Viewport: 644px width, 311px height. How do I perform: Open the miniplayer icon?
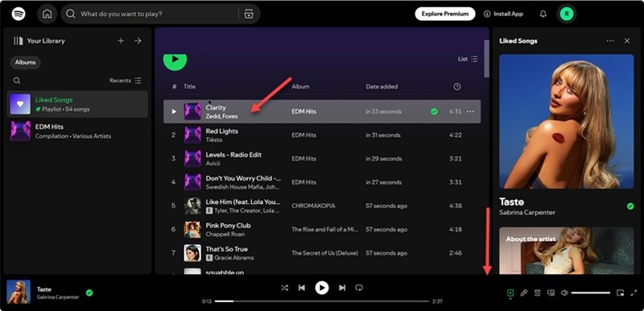coord(620,293)
